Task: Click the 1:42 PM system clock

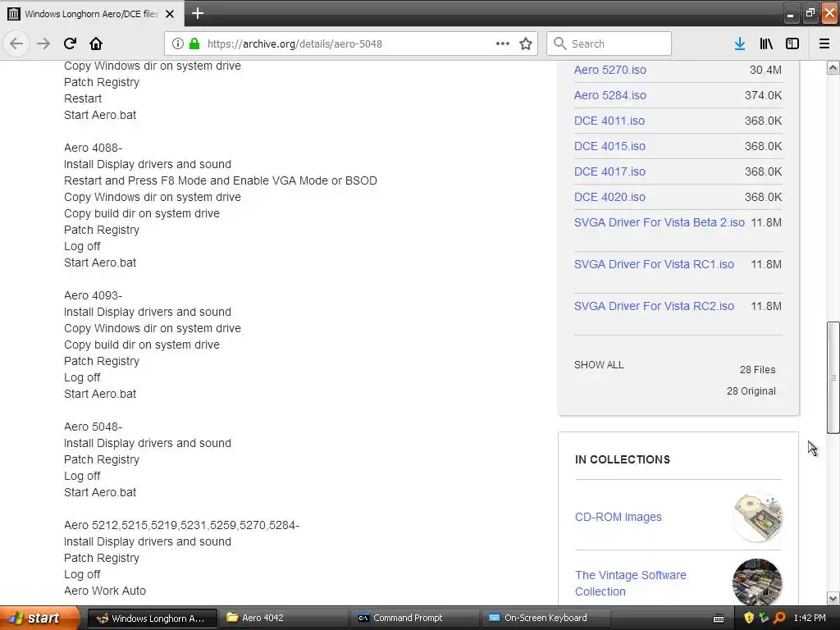Action: 810,618
